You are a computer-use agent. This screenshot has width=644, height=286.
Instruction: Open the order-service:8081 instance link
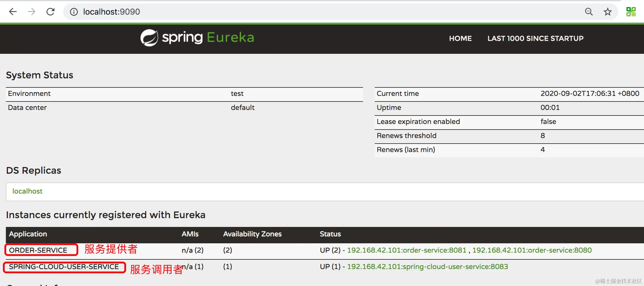(406, 250)
